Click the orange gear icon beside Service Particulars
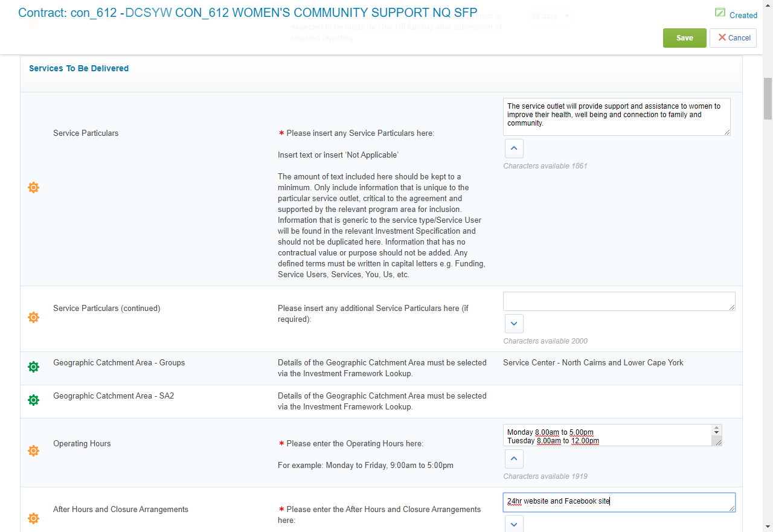The height and width of the screenshot is (532, 773). pyautogui.click(x=34, y=187)
